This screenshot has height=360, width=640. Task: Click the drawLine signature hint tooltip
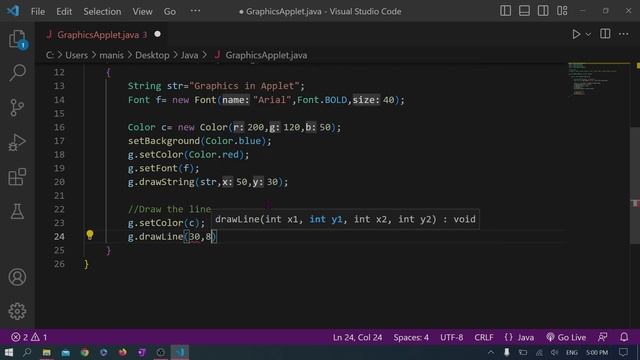345,220
